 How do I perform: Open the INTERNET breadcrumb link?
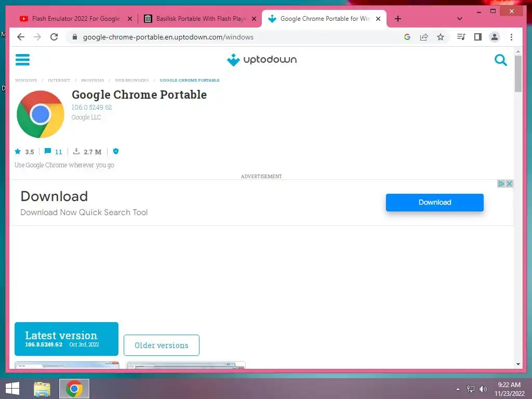click(x=59, y=80)
